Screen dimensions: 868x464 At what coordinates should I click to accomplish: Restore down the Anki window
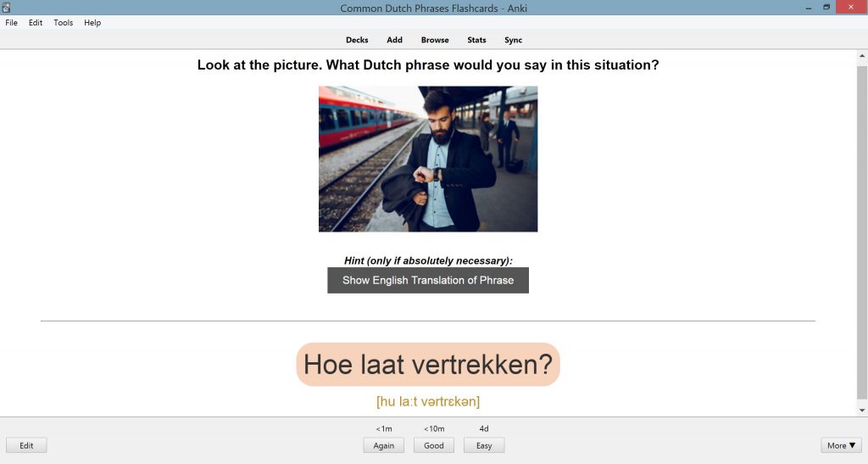tap(826, 8)
